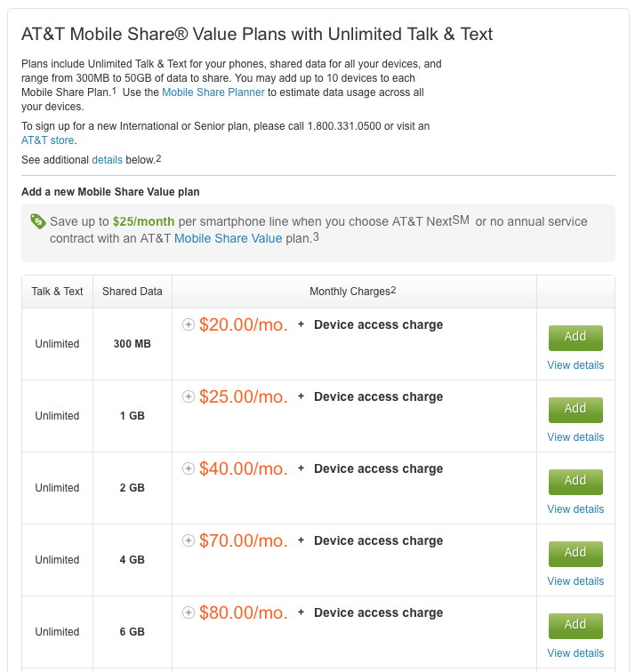Add the 2 GB plan
Image resolution: width=635 pixels, height=672 pixels.
575,482
